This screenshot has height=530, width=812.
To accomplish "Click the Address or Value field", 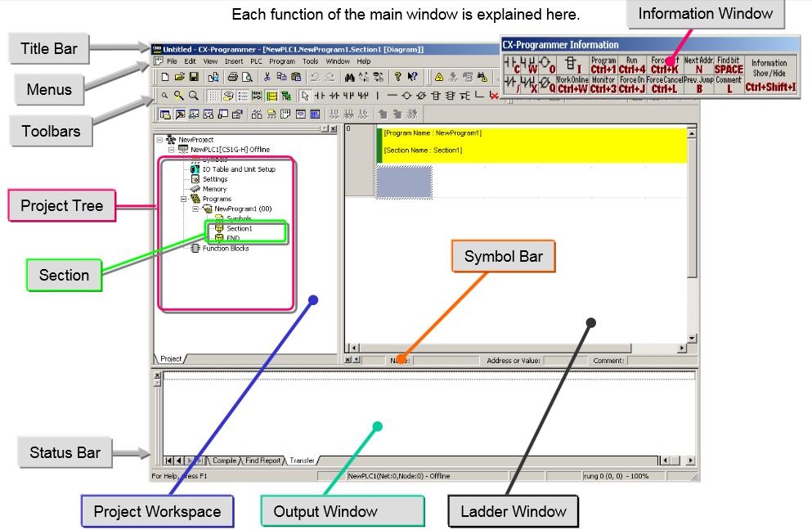I will click(564, 360).
